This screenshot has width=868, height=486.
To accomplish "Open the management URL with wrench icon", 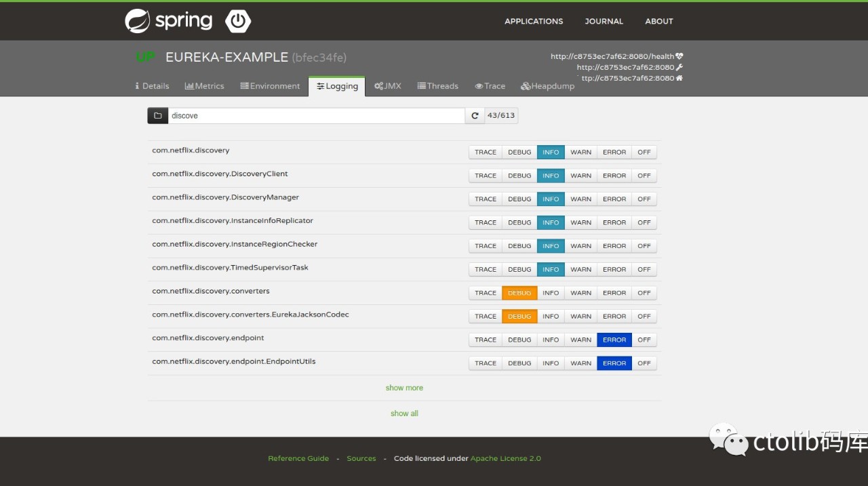I will point(630,67).
